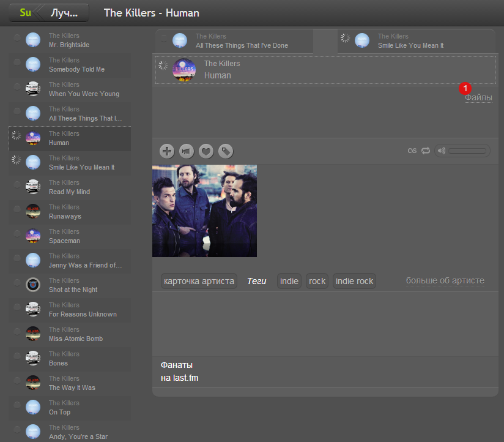The image size is (504, 442).
Task: Click Shot at the Night album icon
Action: pos(33,285)
